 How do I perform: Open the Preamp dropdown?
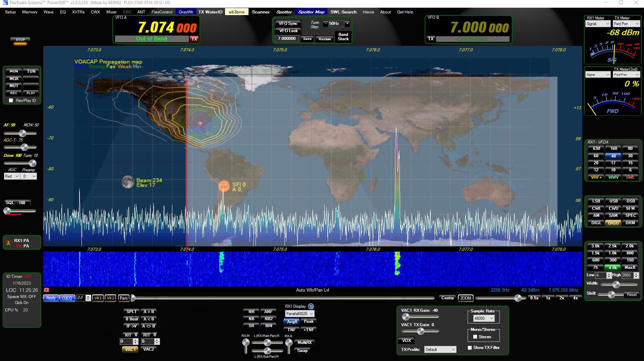[29, 176]
